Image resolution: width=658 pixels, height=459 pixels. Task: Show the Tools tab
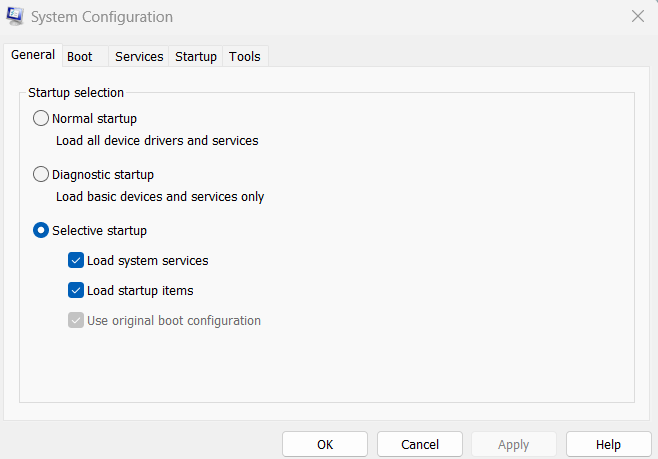pos(245,57)
